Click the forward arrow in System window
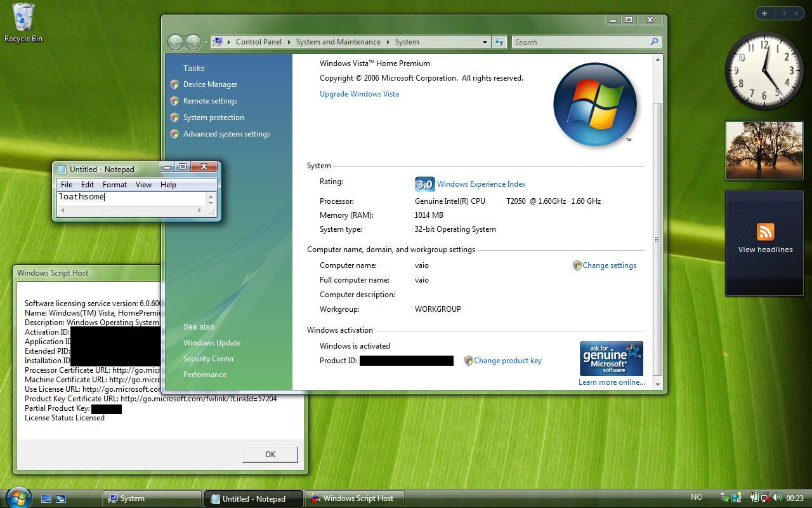The height and width of the screenshot is (508, 812). coord(193,42)
